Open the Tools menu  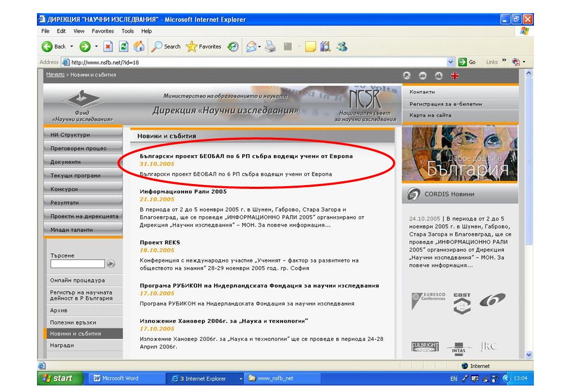pos(127,31)
